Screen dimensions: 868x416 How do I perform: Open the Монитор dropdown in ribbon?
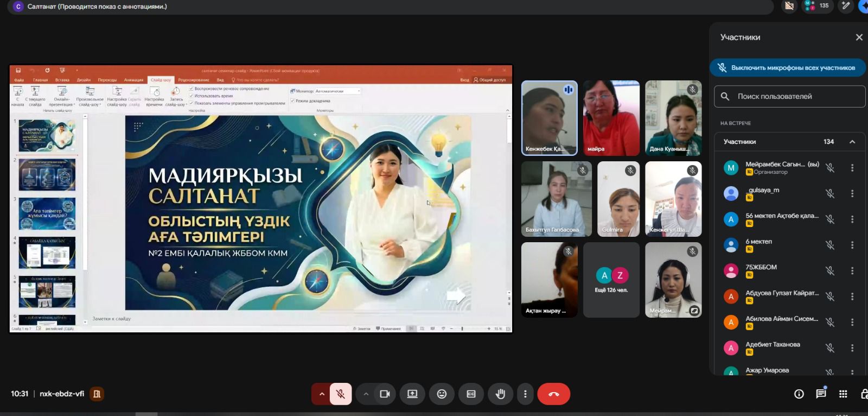point(337,91)
